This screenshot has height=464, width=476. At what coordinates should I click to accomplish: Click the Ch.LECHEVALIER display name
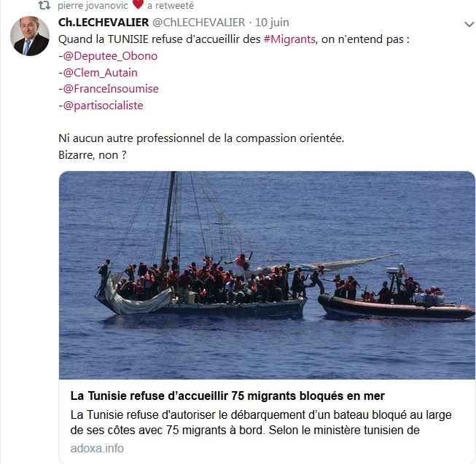point(104,23)
